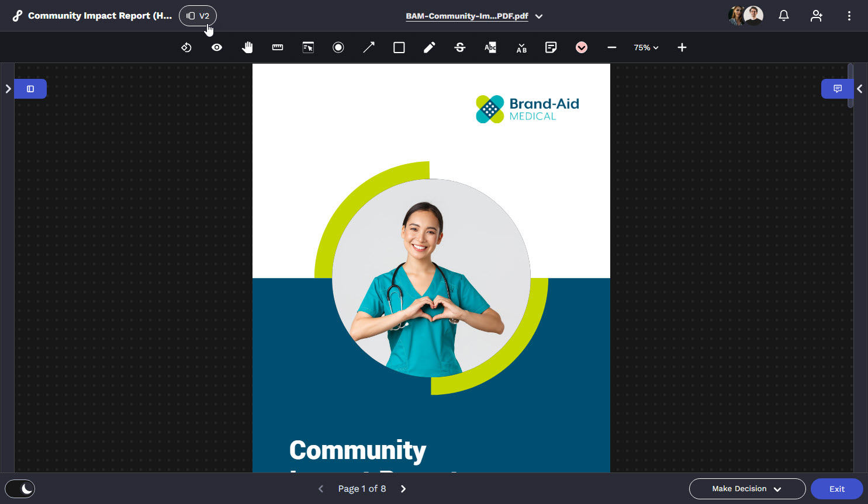Click the nurse photo on the document
The width and height of the screenshot is (868, 504).
coord(431,278)
